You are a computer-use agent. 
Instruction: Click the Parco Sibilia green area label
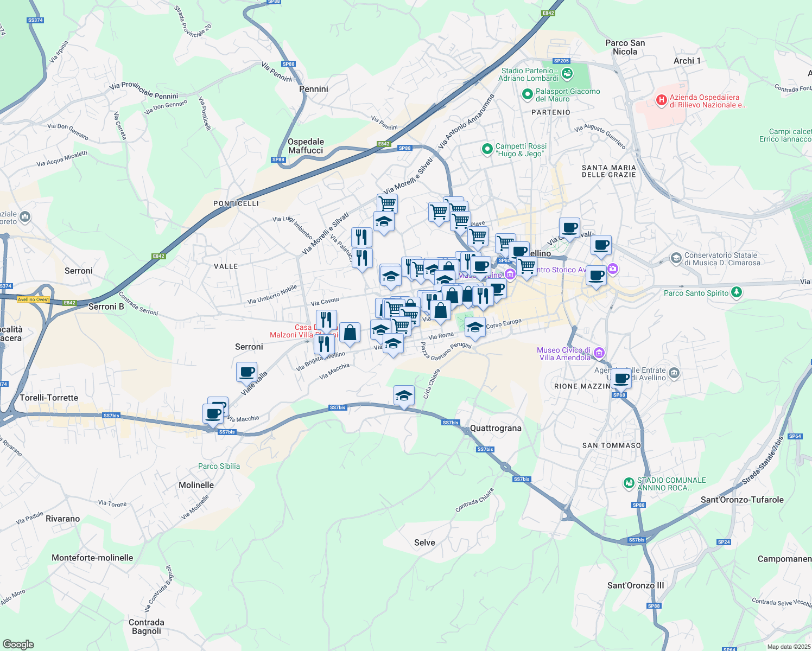pos(219,466)
